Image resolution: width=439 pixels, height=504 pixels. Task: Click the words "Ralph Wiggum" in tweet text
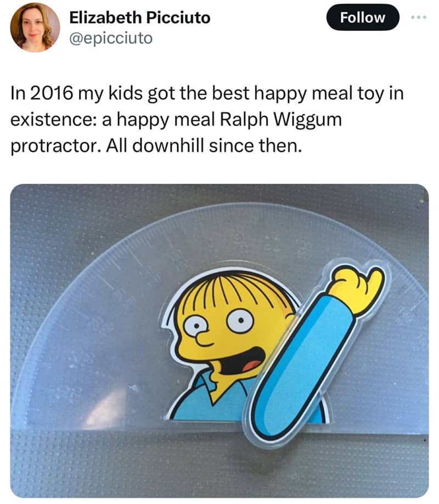click(280, 120)
